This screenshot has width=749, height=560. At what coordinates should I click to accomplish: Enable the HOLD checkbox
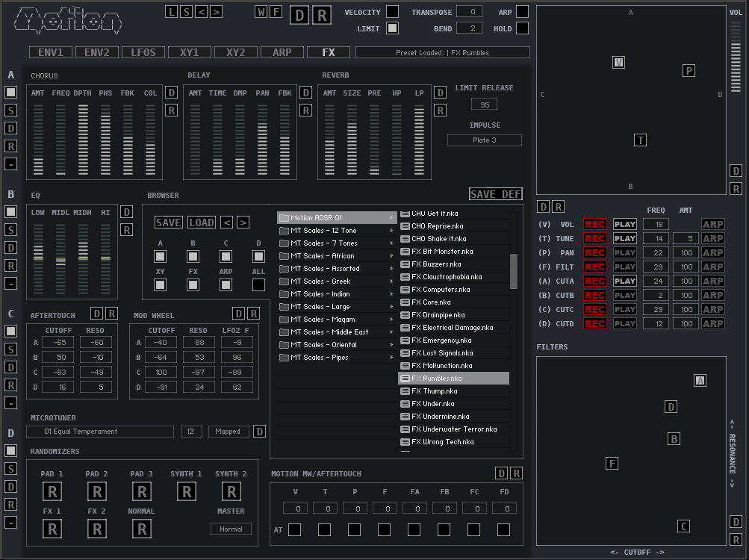pos(522,28)
